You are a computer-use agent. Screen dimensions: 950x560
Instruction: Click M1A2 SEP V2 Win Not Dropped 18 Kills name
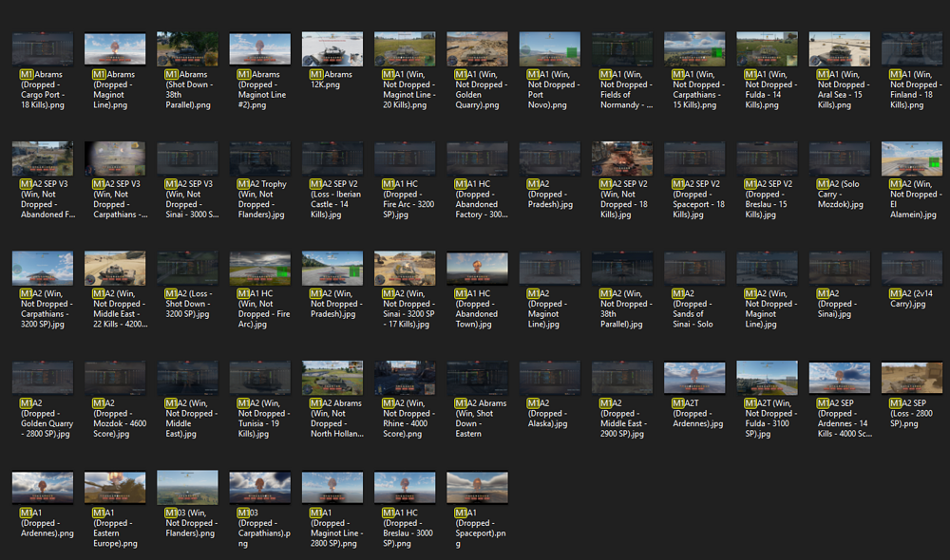[623, 199]
